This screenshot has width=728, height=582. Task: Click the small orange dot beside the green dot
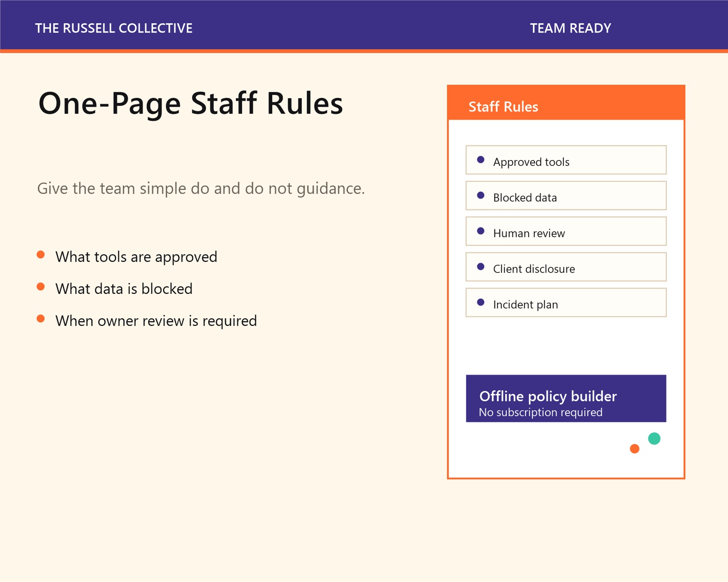point(634,449)
